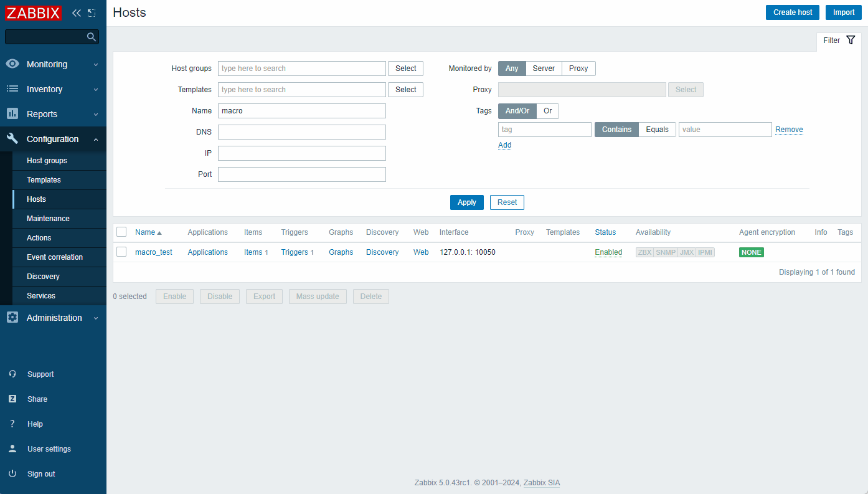Open Items link for macro_test
The width and height of the screenshot is (868, 494).
[253, 252]
